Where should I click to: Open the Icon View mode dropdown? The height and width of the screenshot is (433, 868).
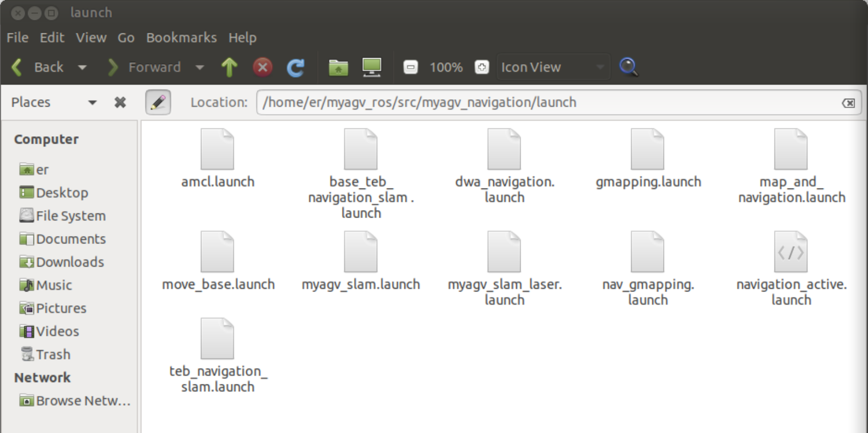pos(553,67)
